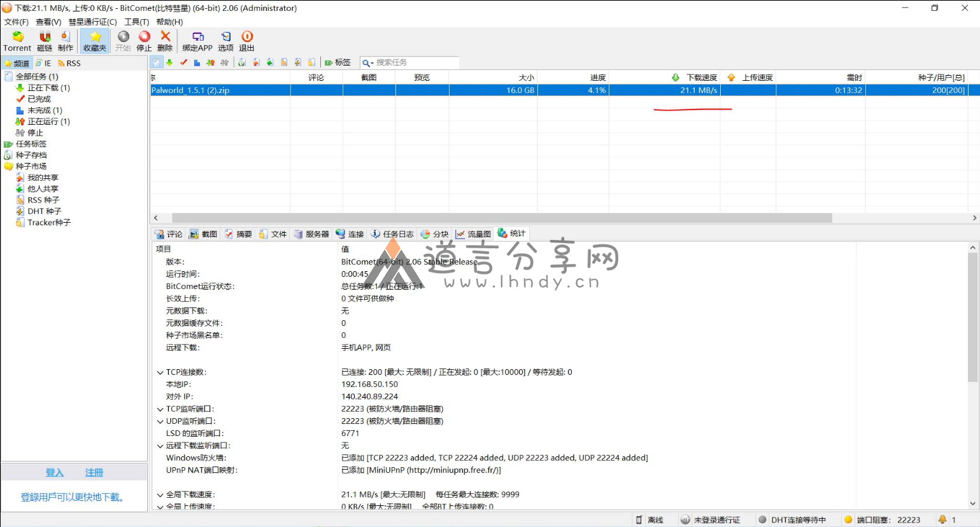980x527 pixels.
Task: Select the all-tasks filter icon in filter bar
Action: (x=156, y=62)
